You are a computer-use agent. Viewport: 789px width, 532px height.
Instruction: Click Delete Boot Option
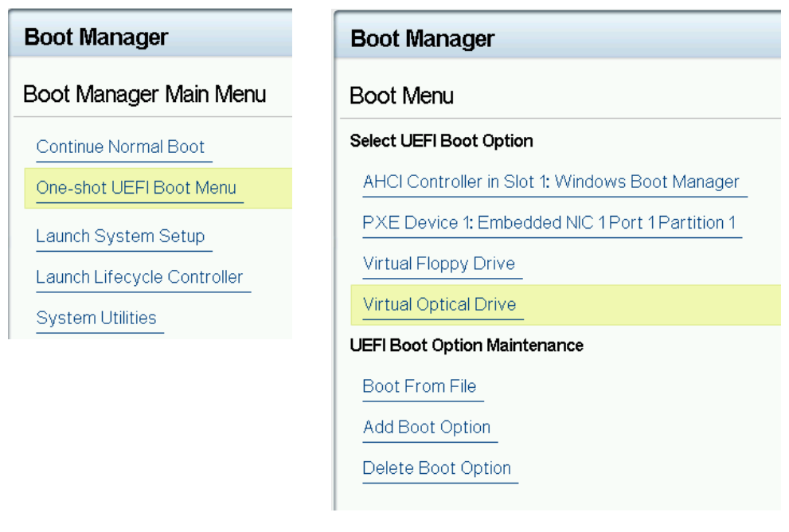[436, 468]
